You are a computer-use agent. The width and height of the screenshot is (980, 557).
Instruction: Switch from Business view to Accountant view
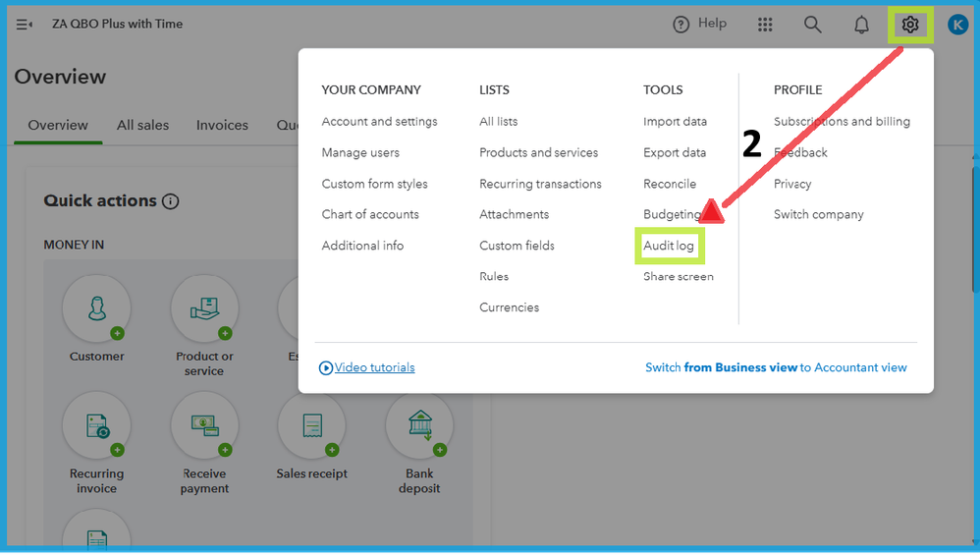click(776, 367)
